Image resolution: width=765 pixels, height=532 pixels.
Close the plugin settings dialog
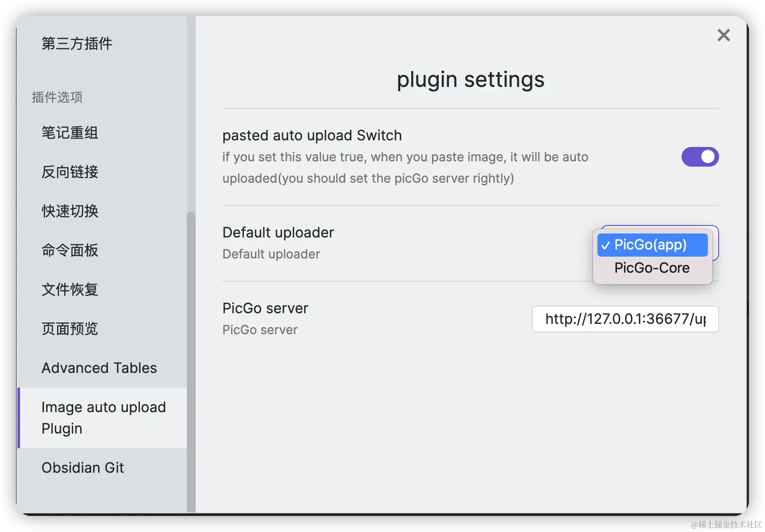pyautogui.click(x=723, y=35)
